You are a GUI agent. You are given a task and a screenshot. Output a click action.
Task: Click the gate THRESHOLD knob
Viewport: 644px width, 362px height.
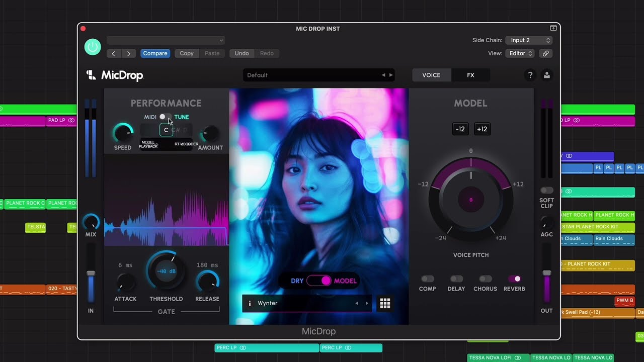point(166,270)
